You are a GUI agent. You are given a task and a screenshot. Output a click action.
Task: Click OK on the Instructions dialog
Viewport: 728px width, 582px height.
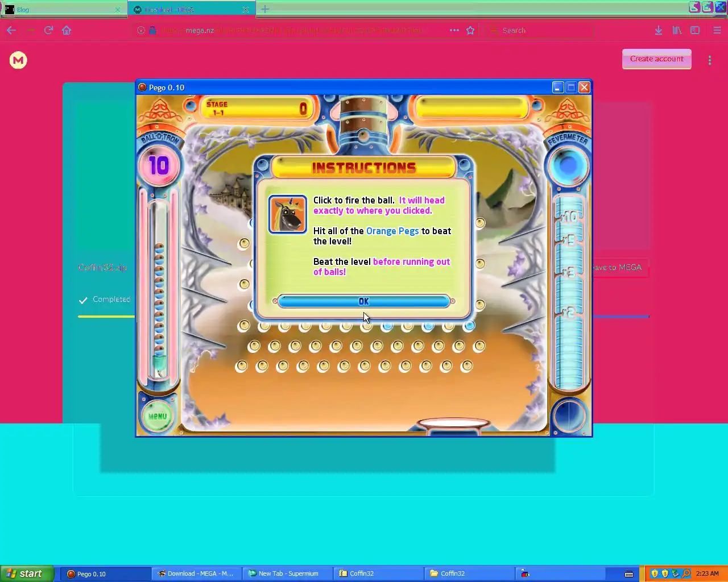(x=364, y=301)
